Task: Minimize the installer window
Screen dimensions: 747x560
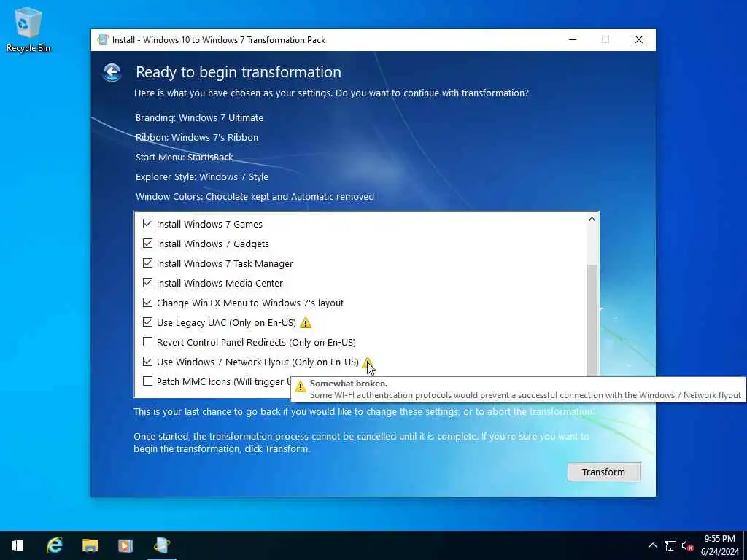Action: 573,40
